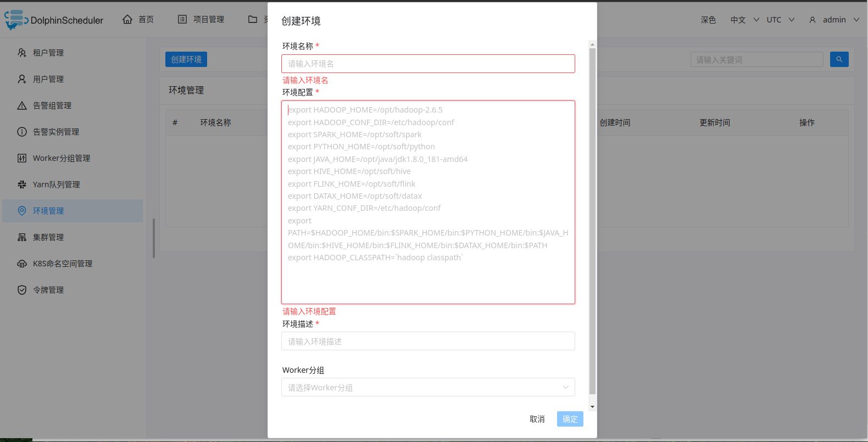Click the alarm group (告警组管理) warning icon
Image resolution: width=868 pixels, height=442 pixels.
coord(22,105)
